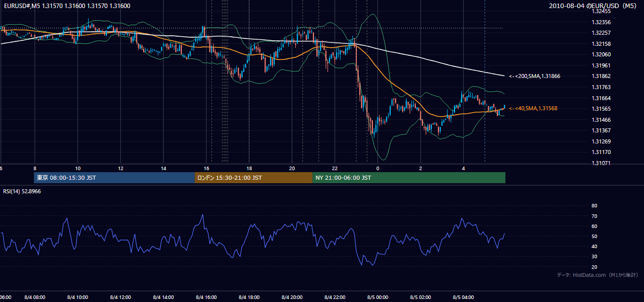Screen dimensions: 644x302
Task: Click the 8/4 10:00 bottom time label
Action: pos(78,297)
